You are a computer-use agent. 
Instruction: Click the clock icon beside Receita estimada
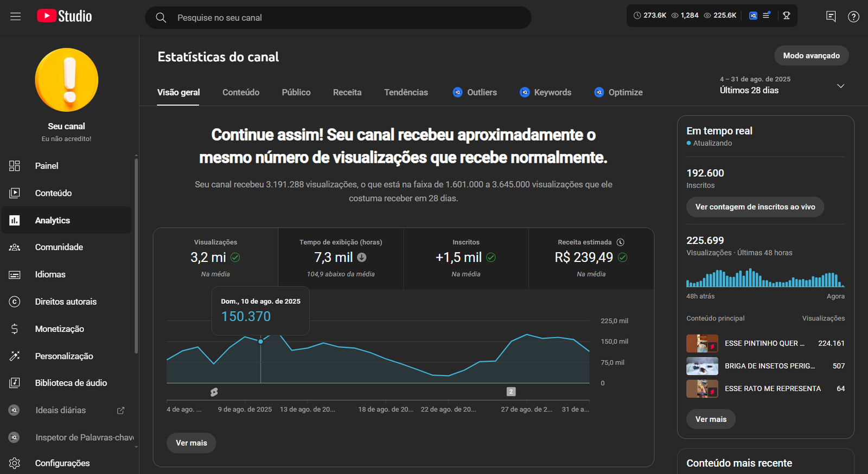click(x=621, y=242)
